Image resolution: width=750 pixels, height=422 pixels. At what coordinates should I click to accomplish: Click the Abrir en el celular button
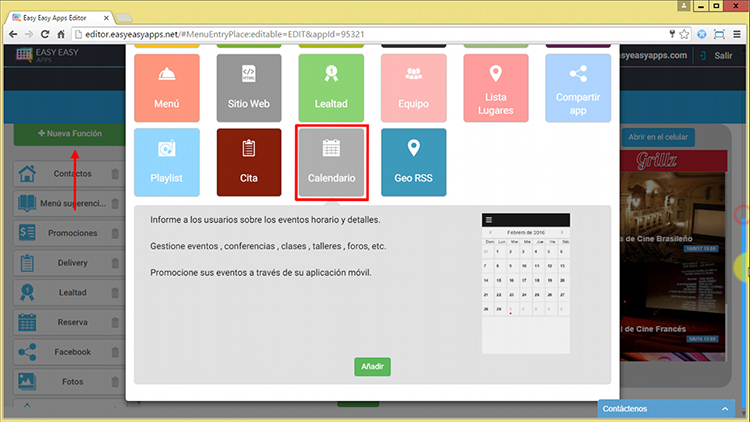pos(658,137)
